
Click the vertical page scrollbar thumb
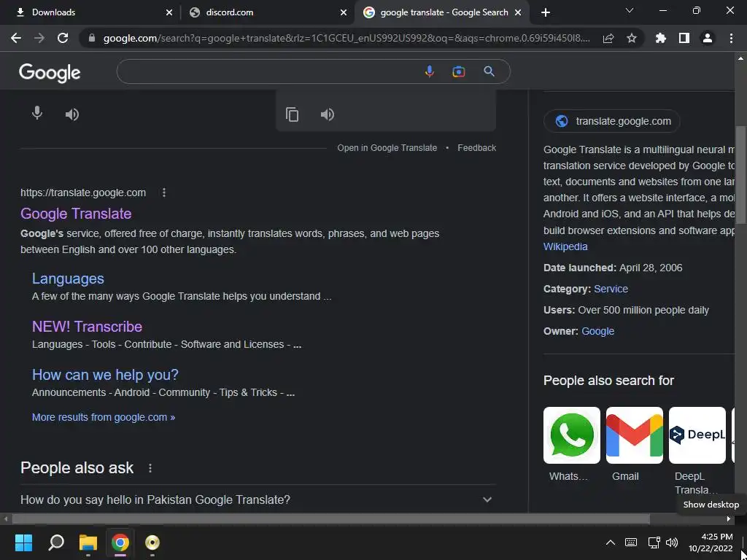(740, 175)
